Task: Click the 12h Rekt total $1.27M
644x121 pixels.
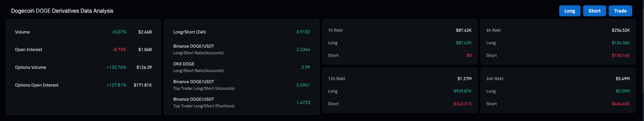Action: [x=464, y=79]
